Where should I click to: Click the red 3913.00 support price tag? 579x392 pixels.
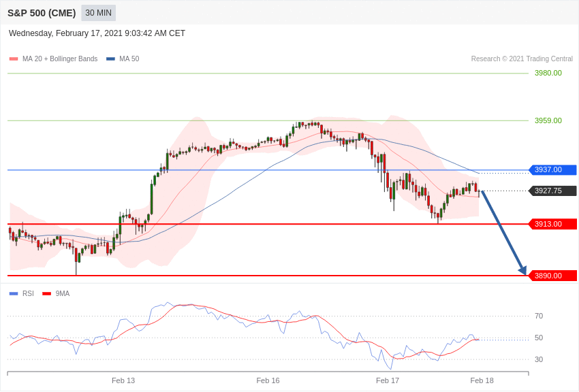pos(552,224)
